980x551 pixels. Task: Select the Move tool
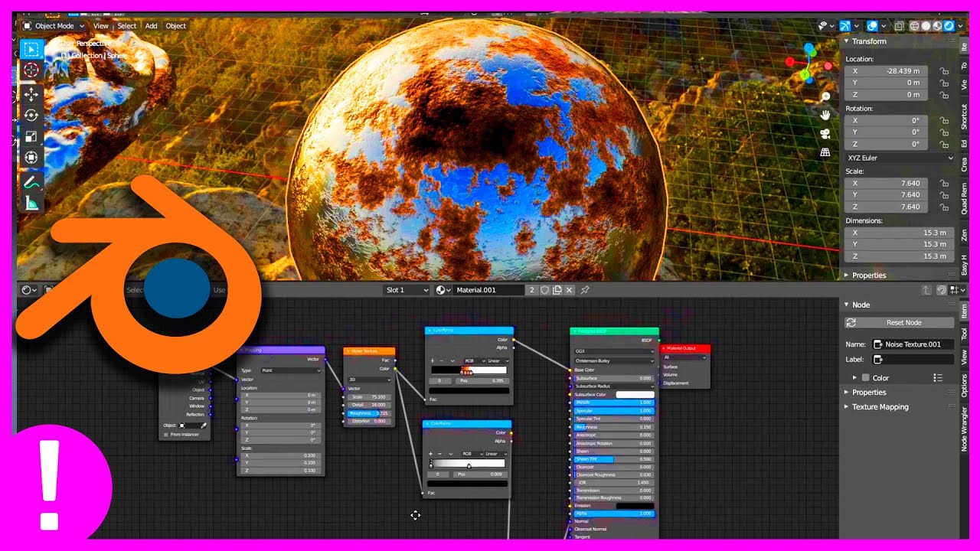click(x=31, y=94)
